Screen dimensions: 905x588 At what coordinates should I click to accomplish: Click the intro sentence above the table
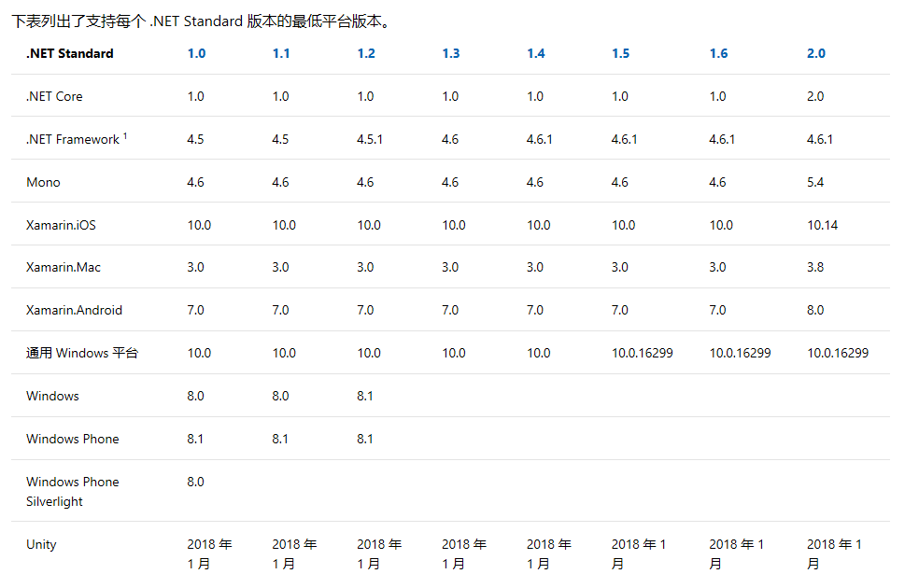[202, 21]
